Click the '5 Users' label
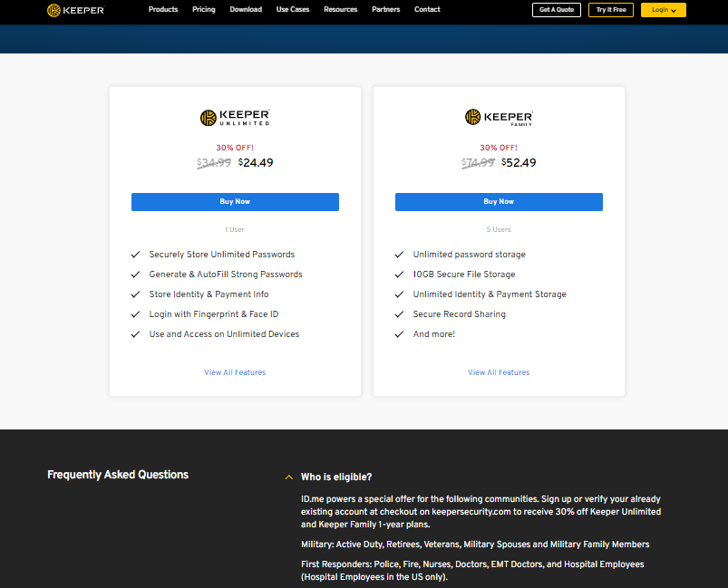The image size is (728, 588). point(499,229)
